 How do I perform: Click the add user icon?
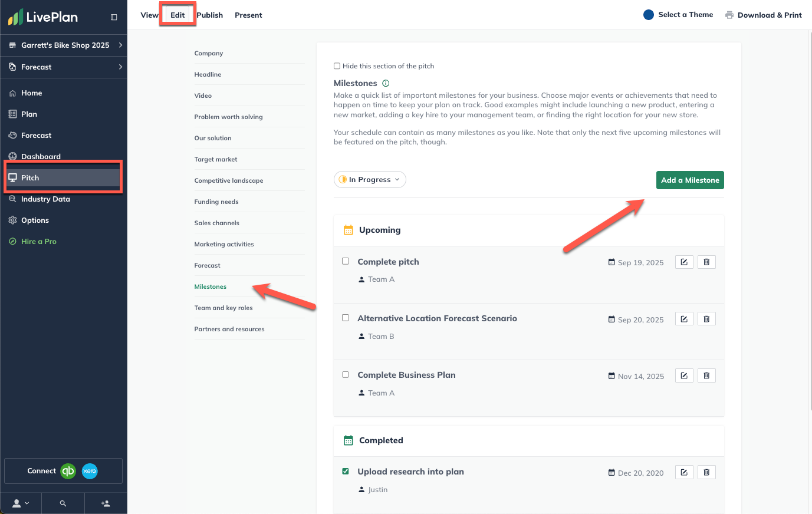pyautogui.click(x=106, y=503)
